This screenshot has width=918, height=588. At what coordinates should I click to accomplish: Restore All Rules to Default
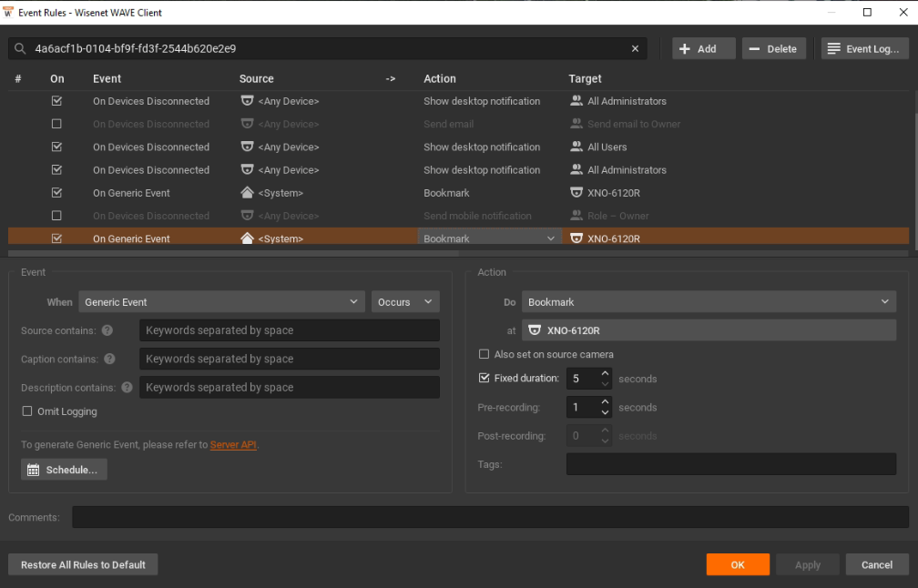point(83,564)
